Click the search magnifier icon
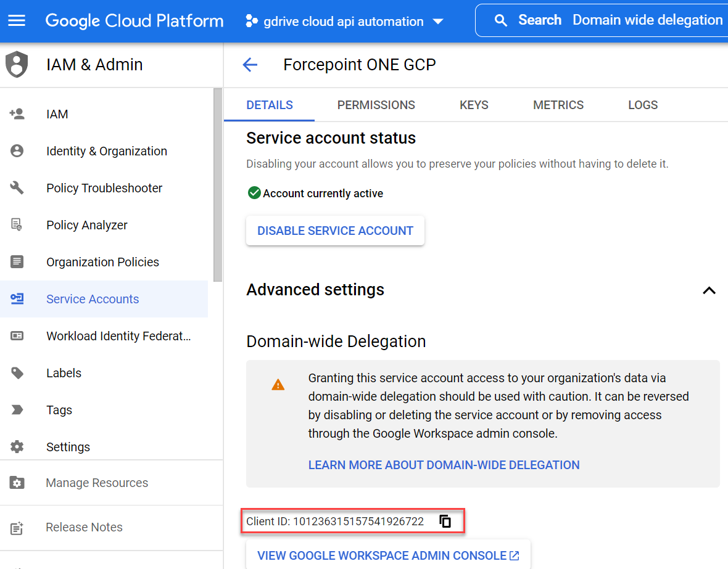Screen dimensions: 728x569 pyautogui.click(x=501, y=20)
